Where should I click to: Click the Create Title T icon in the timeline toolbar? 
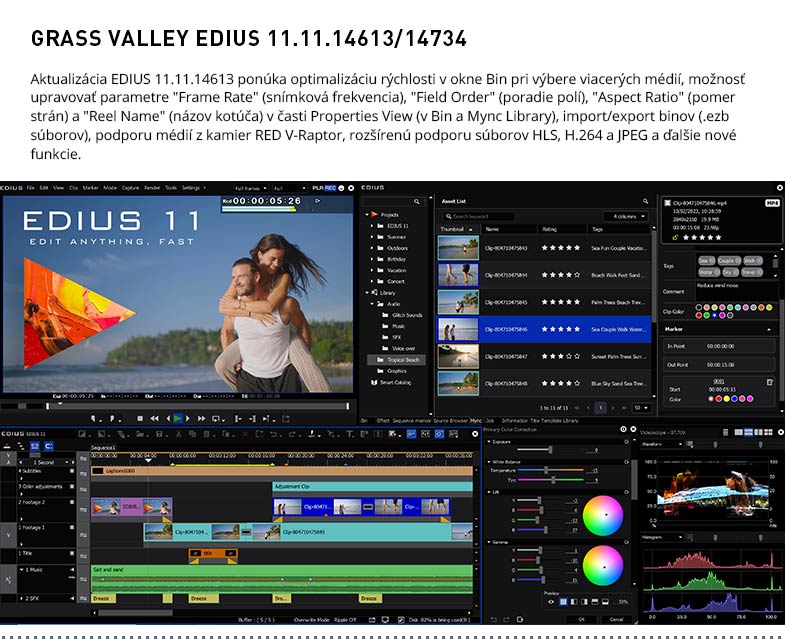click(349, 434)
